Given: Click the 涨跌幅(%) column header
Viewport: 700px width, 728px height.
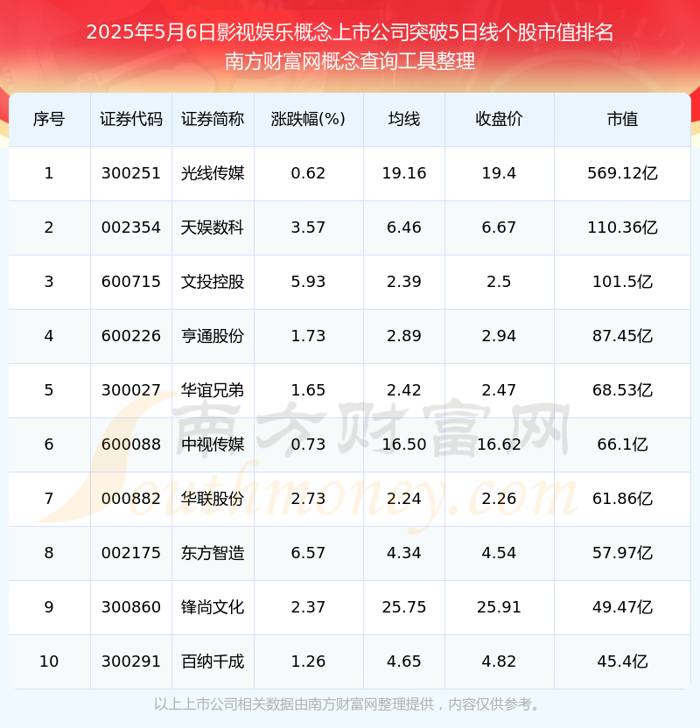Looking at the screenshot, I should (x=308, y=119).
